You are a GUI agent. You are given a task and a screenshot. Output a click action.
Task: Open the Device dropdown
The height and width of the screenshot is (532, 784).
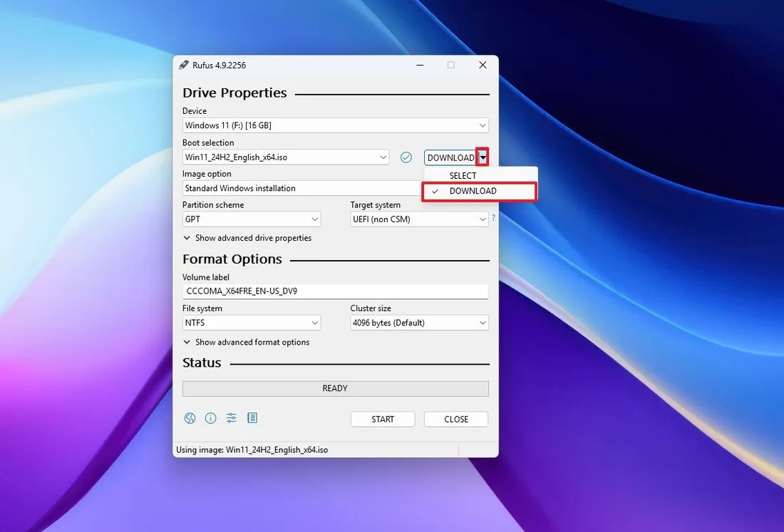pyautogui.click(x=336, y=125)
